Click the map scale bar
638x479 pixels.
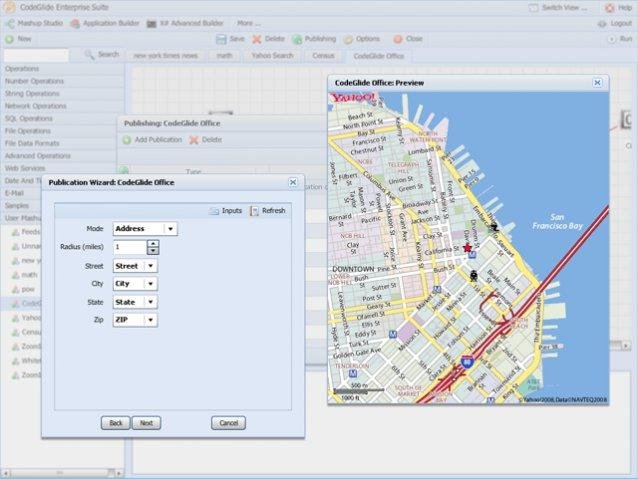[359, 391]
